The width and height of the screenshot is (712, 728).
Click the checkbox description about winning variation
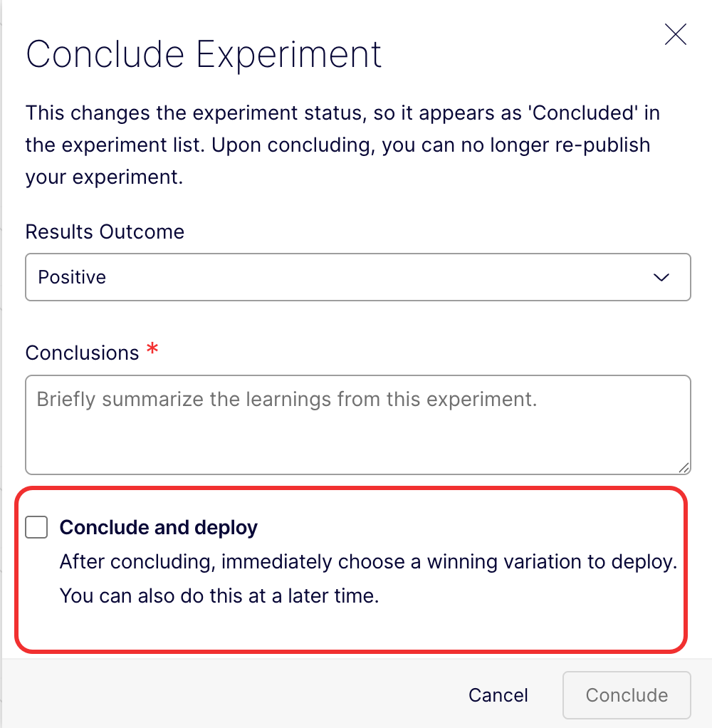pos(367,562)
